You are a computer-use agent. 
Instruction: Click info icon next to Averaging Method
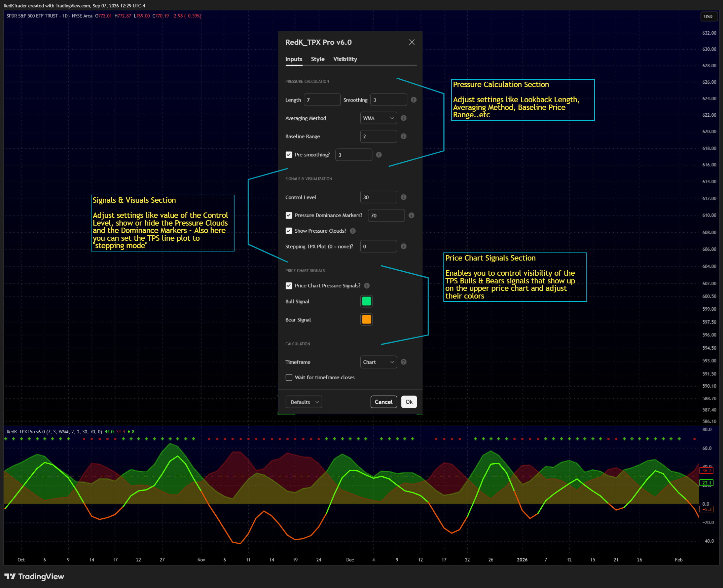403,118
